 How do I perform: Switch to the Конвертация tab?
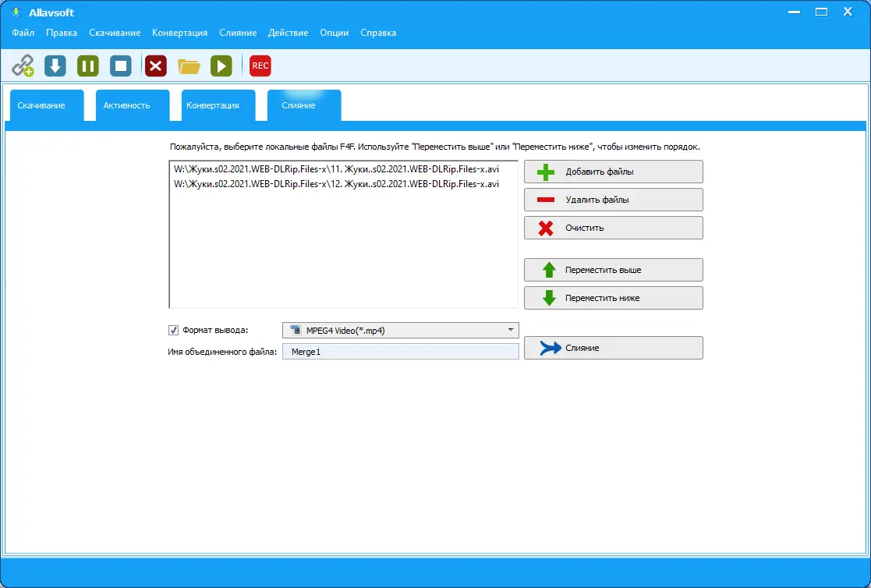coord(218,105)
